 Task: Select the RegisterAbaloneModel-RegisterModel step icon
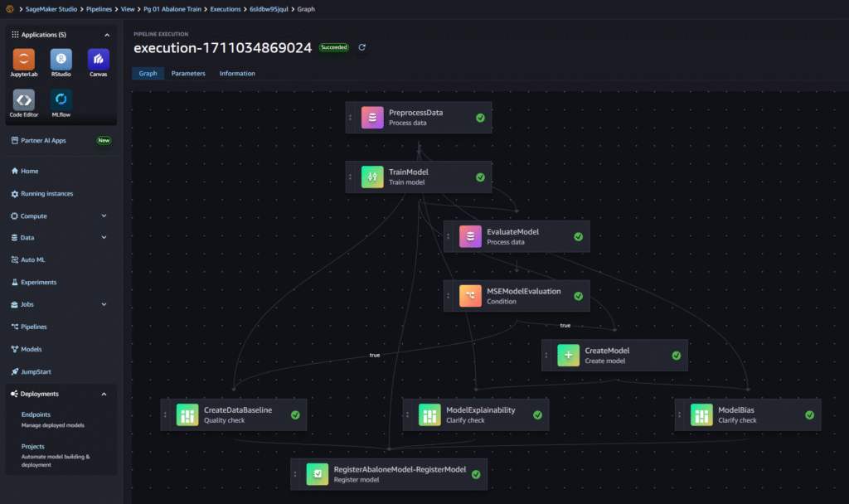pyautogui.click(x=317, y=474)
